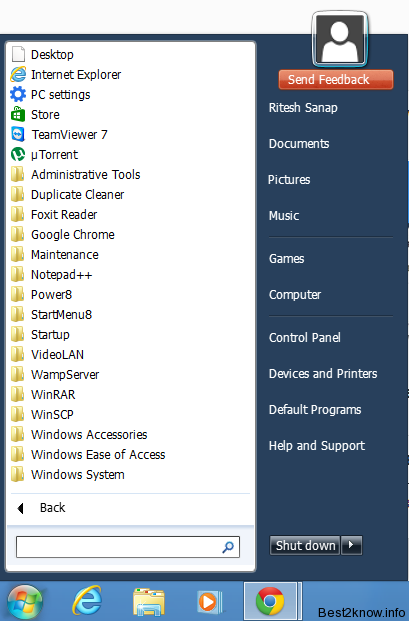This screenshot has height=621, width=409.
Task: Open Internet Explorer from the programs list
Action: tap(66, 74)
